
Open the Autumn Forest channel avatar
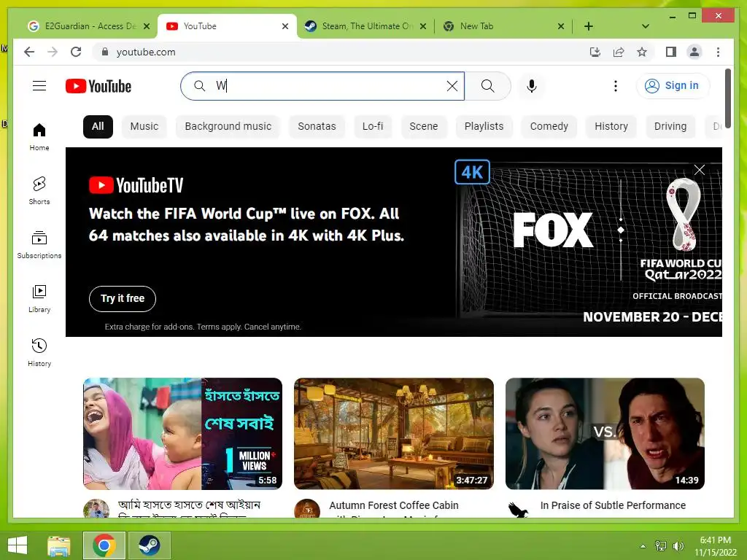[307, 508]
